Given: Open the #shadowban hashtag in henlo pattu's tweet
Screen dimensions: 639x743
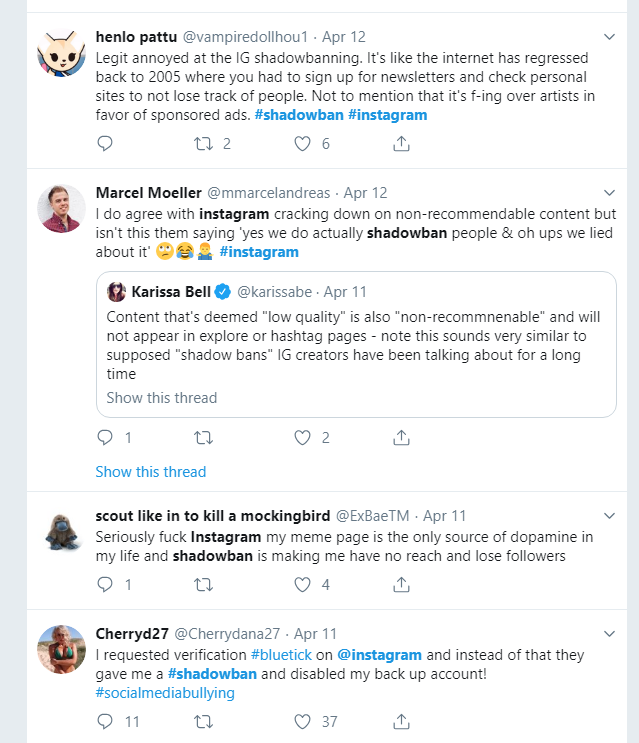Looking at the screenshot, I should coord(298,115).
